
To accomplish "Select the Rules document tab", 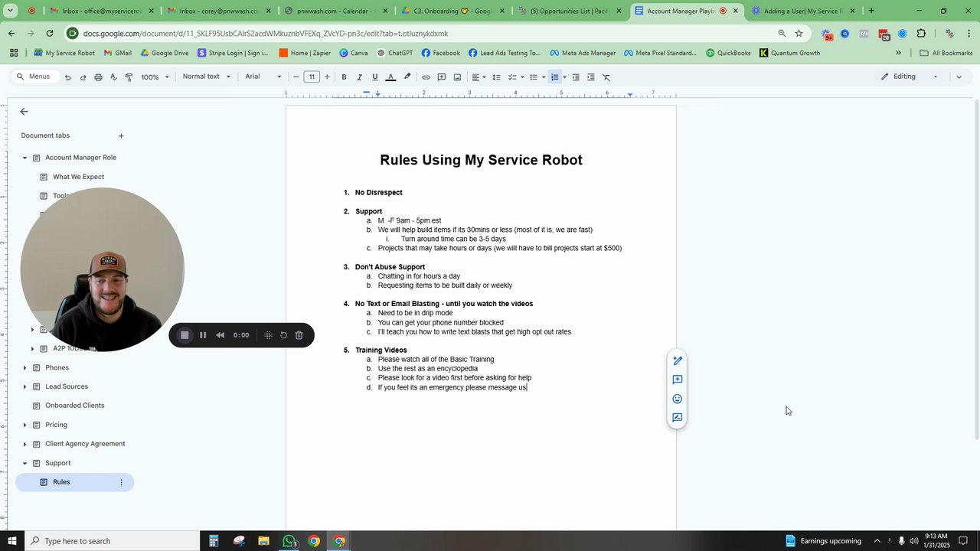I will point(74,482).
